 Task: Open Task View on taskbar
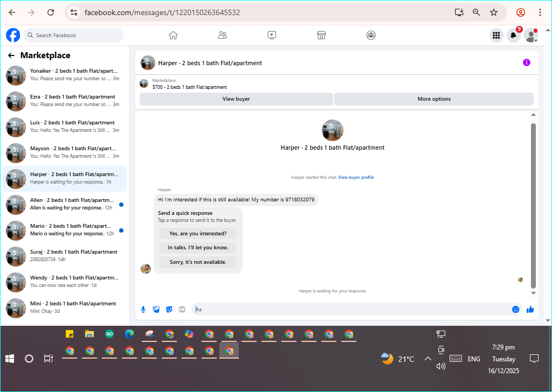pyautogui.click(x=48, y=359)
